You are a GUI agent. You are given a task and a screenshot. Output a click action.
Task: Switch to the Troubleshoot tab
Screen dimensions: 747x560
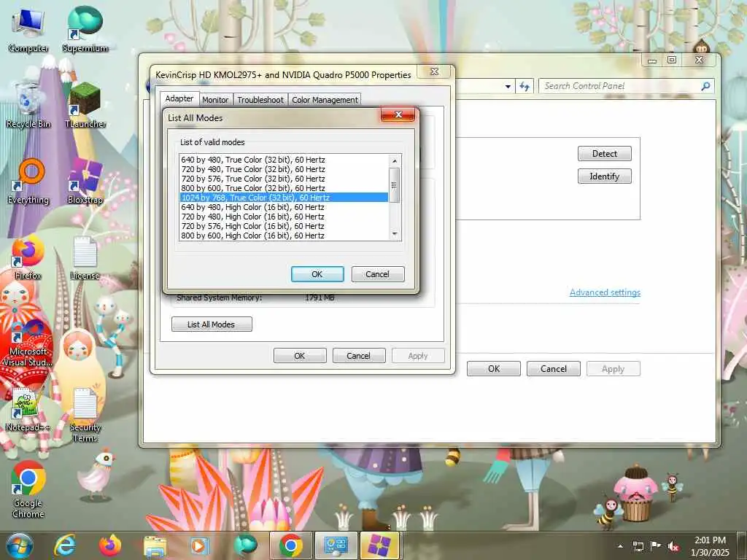(x=260, y=99)
